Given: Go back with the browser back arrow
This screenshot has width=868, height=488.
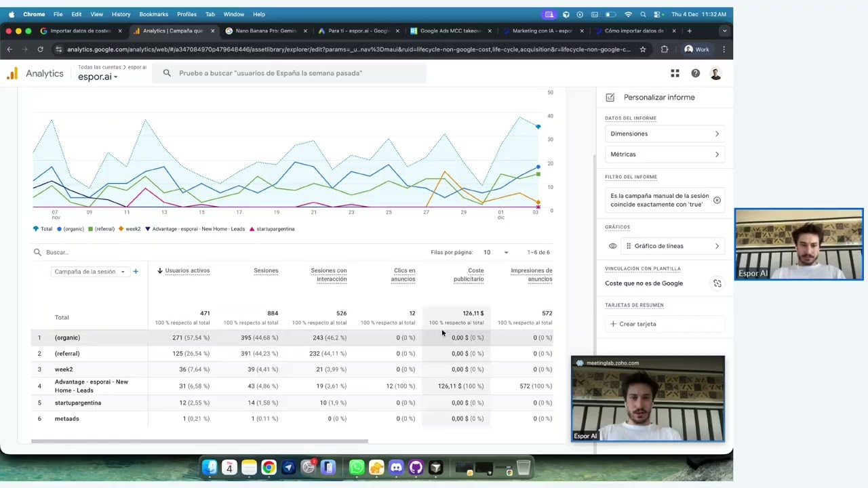Looking at the screenshot, I should (9, 49).
